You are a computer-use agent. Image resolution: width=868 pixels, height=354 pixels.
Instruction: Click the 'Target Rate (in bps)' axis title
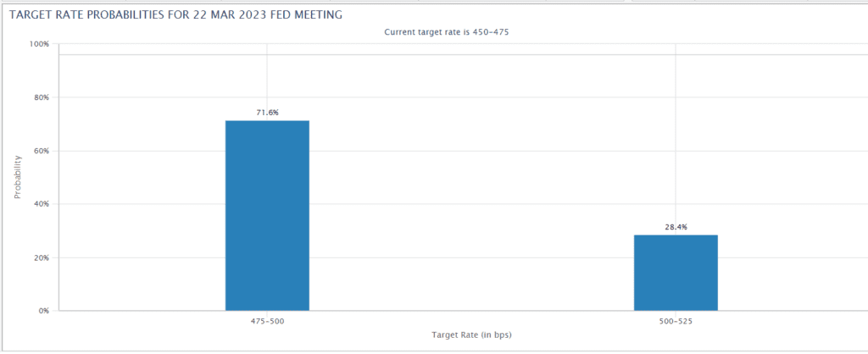[x=471, y=335]
